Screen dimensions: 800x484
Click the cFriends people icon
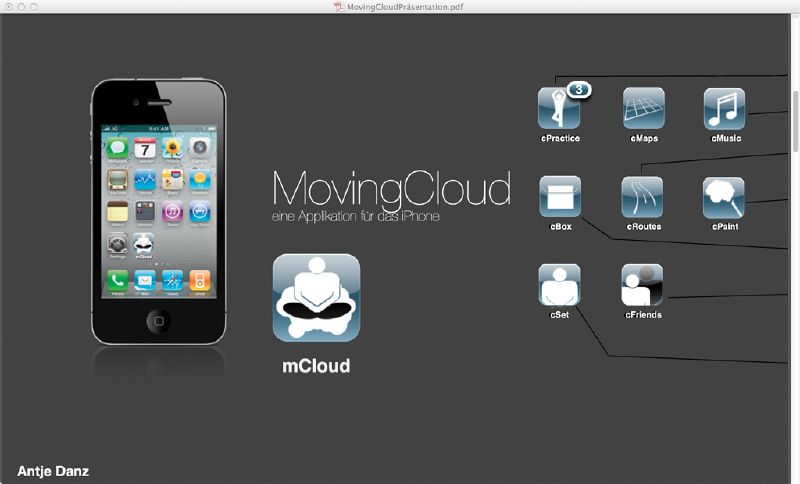point(642,285)
